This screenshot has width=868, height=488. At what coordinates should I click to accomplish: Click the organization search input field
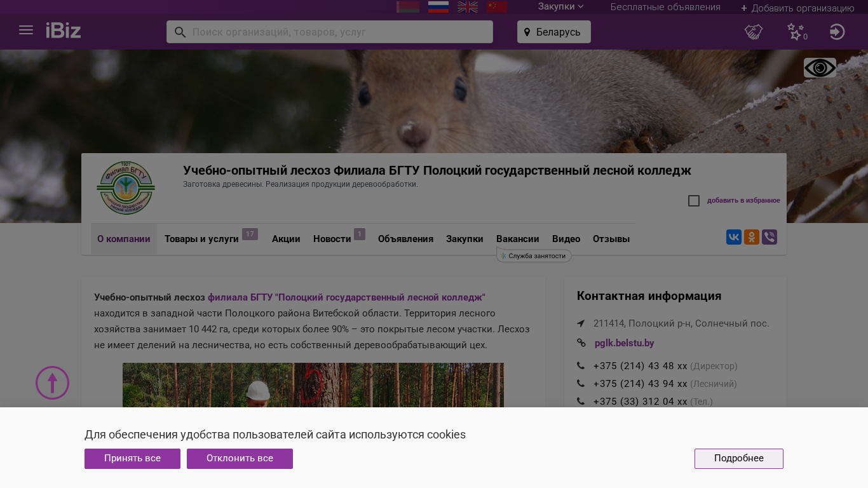[x=337, y=32]
